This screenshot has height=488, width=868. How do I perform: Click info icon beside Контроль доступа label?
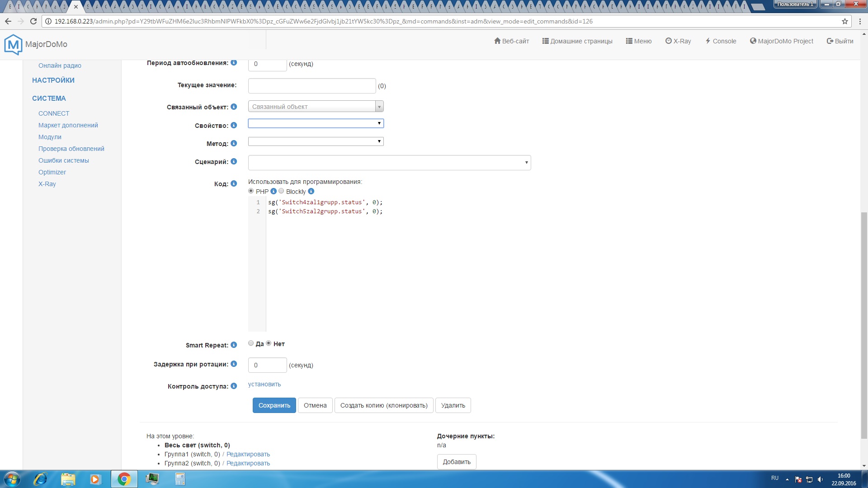(234, 386)
